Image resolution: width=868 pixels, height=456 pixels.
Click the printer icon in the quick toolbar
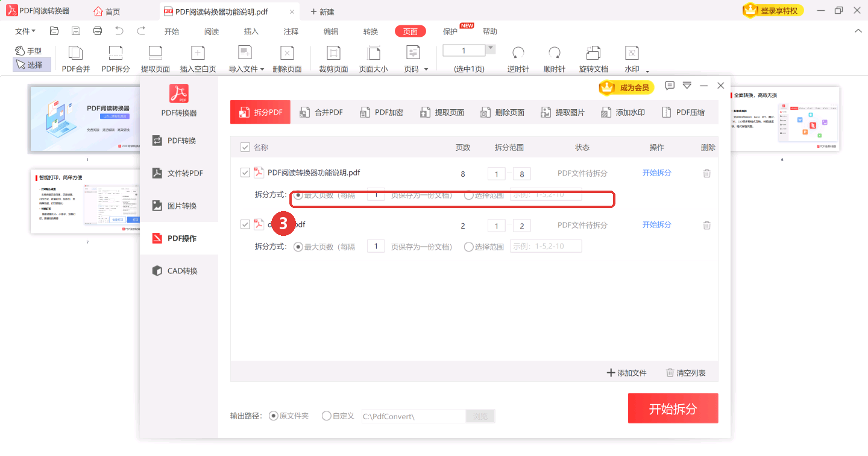[98, 31]
